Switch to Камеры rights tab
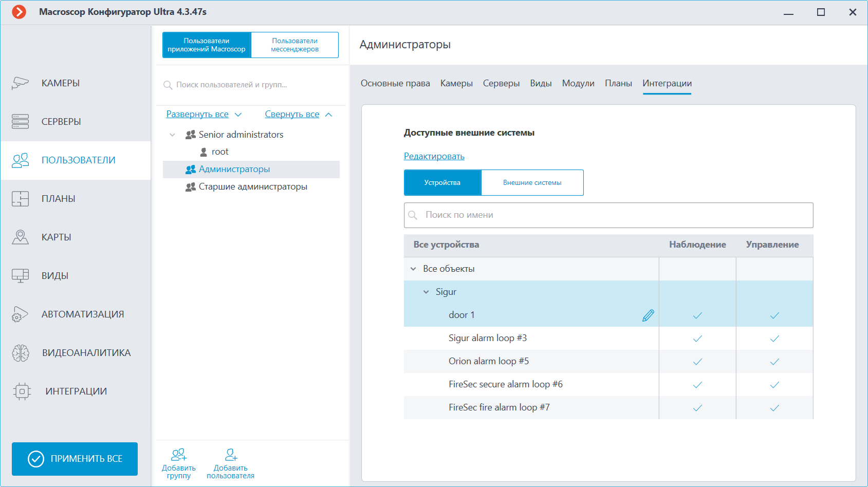The width and height of the screenshot is (868, 487). pyautogui.click(x=456, y=83)
